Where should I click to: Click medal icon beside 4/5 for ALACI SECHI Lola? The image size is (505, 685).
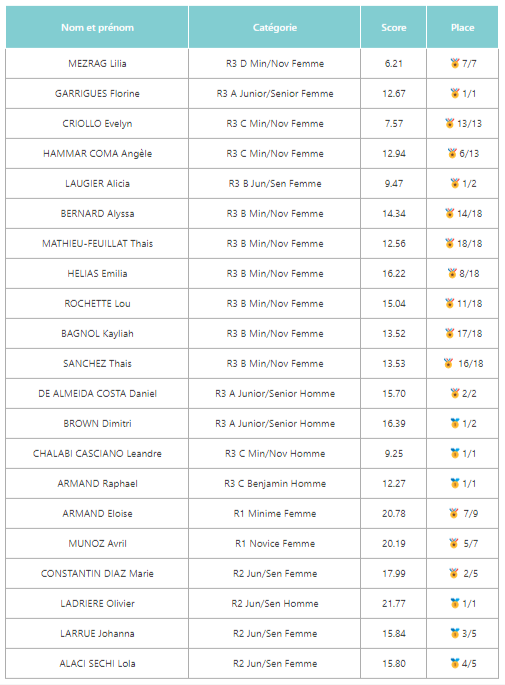pos(454,663)
